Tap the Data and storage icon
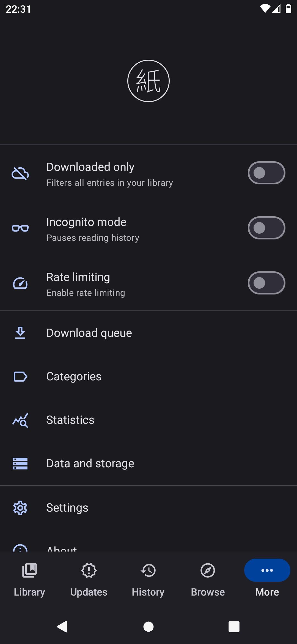The width and height of the screenshot is (297, 644). tap(20, 463)
